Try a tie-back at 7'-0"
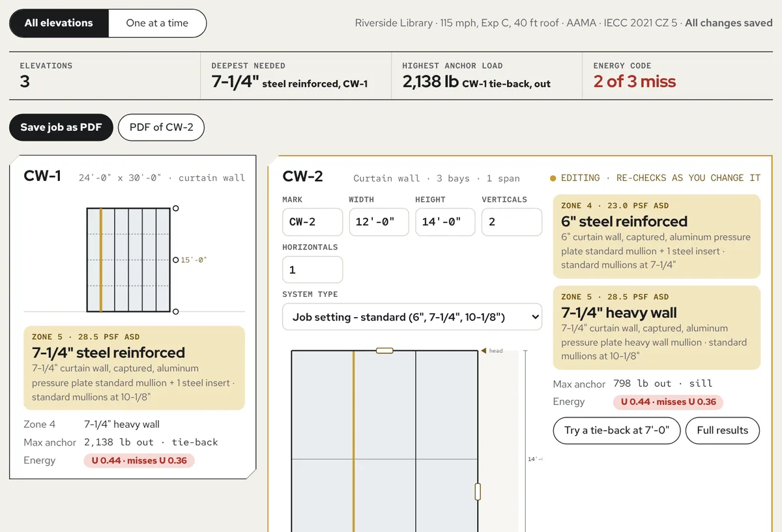Viewport: 782px width, 532px height. pos(616,430)
